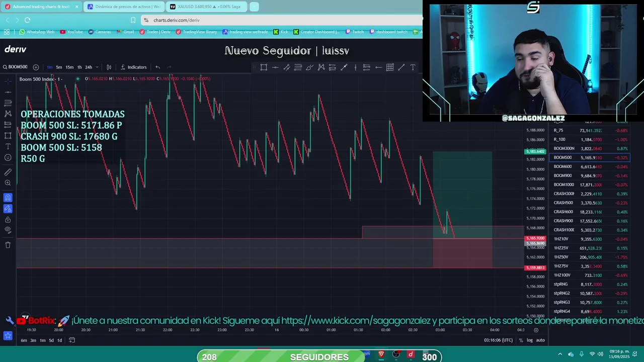
Task: Select stpRNG in the watchlist
Action: (x=591, y=284)
